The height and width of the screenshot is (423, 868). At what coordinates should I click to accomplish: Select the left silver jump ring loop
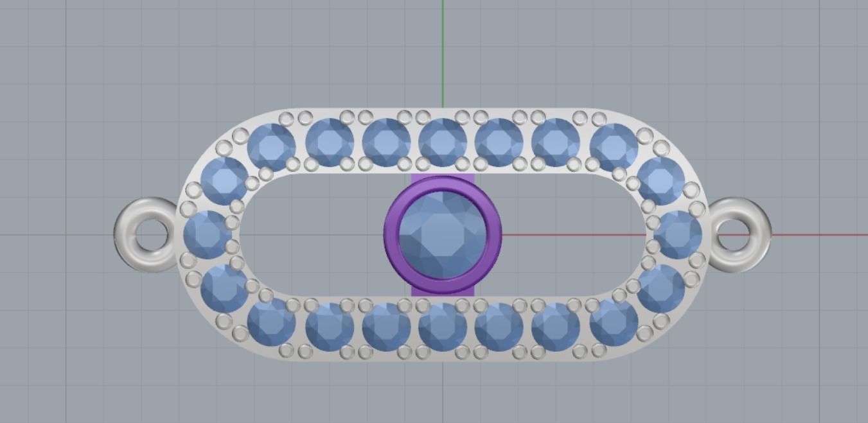pyautogui.click(x=145, y=235)
